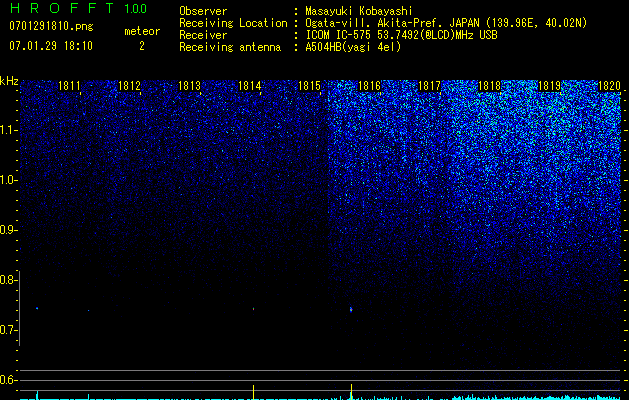Click the 1816 time marker
The width and height of the screenshot is (629, 400).
(x=369, y=86)
